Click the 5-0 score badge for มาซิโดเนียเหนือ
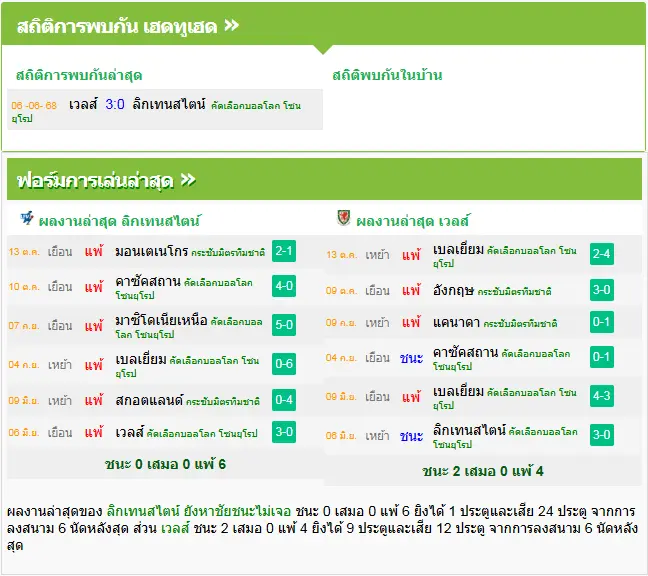 pyautogui.click(x=284, y=325)
